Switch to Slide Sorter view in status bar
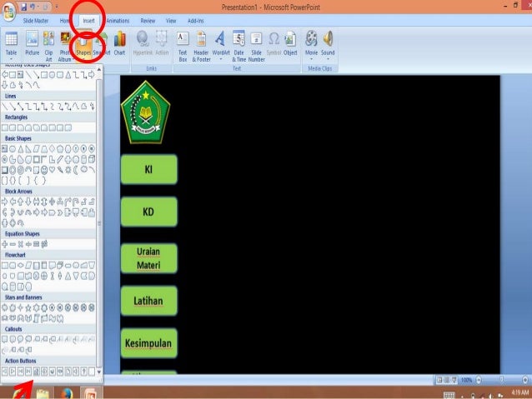532x399 pixels. [447, 380]
